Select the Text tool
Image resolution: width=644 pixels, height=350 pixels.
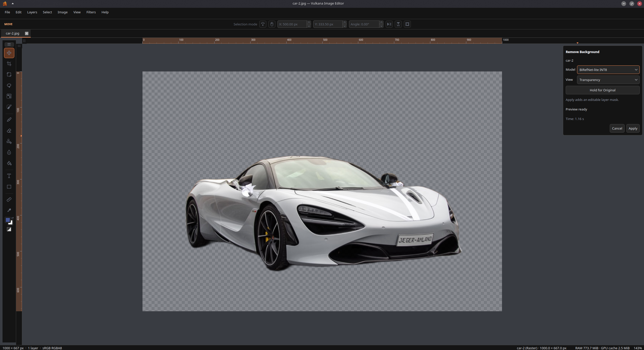(9, 176)
